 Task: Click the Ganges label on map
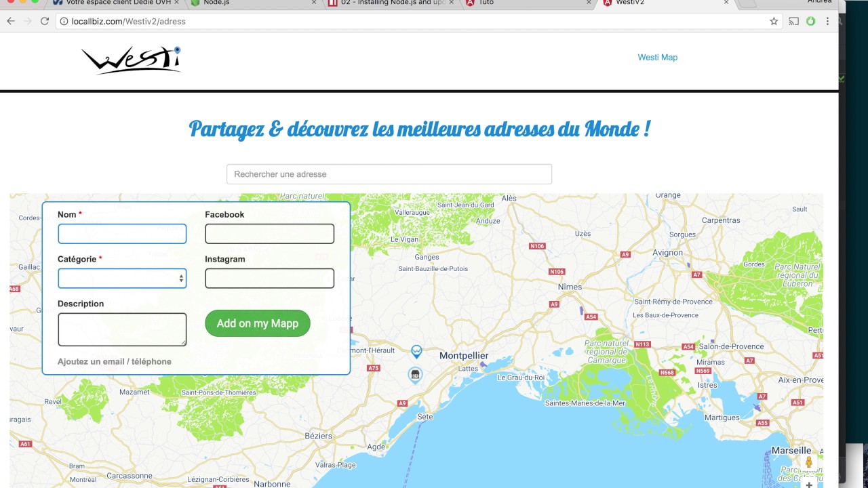point(427,258)
